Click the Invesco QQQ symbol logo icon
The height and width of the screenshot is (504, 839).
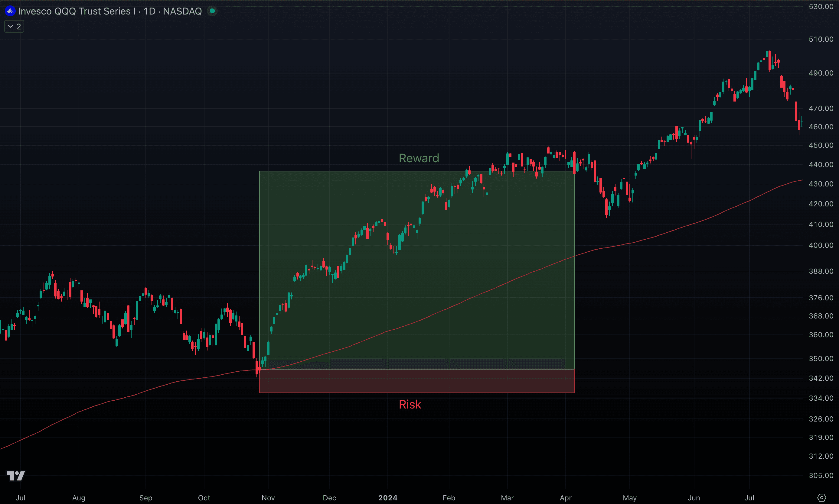coord(10,11)
